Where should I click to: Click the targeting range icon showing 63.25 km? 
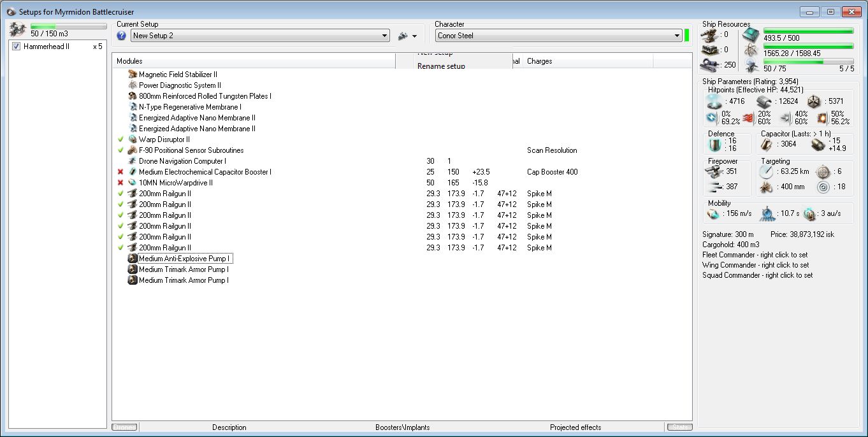coord(765,171)
